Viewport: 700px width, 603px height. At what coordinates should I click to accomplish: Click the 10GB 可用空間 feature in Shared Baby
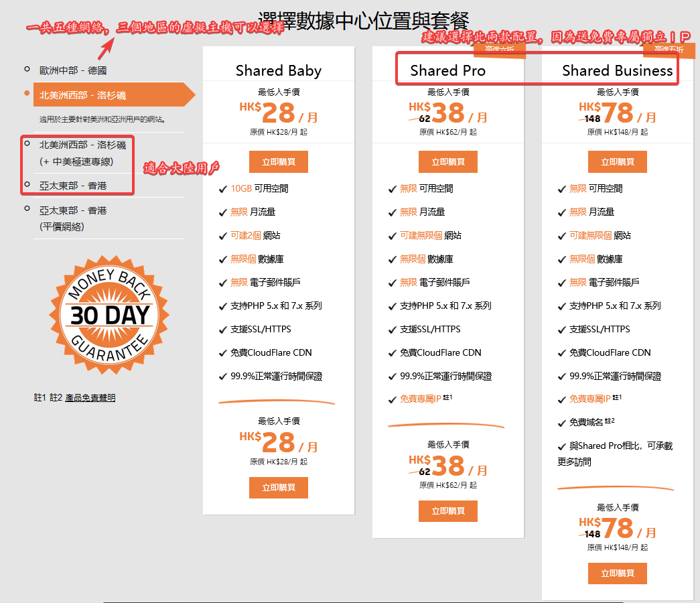(x=259, y=188)
